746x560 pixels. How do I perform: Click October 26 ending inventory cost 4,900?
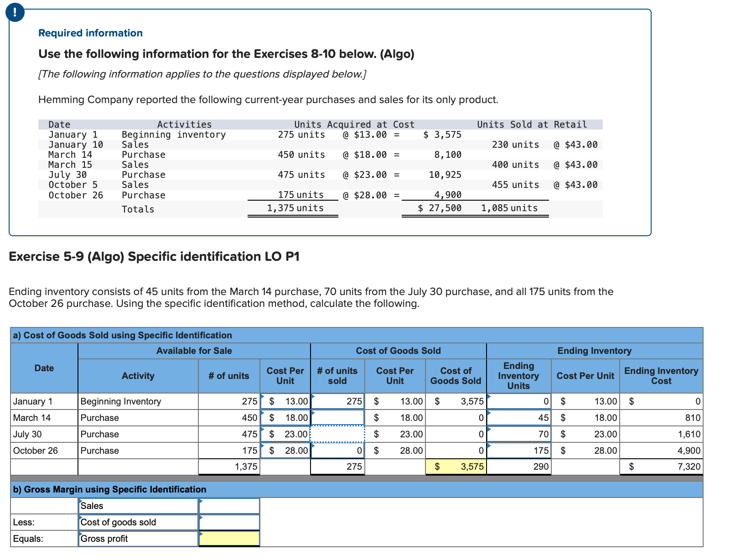[x=661, y=451]
